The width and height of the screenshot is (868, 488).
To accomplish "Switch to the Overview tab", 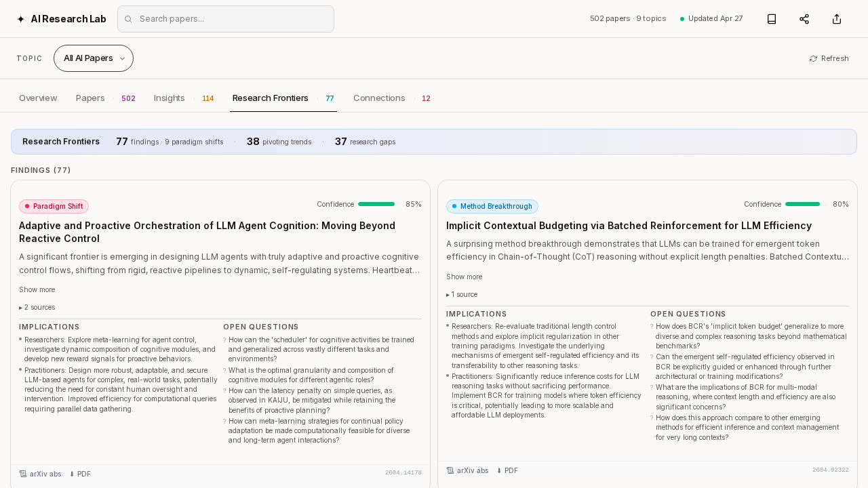I will point(38,98).
